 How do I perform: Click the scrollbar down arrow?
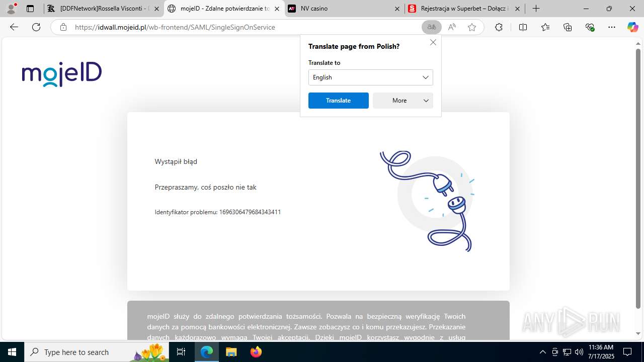pos(638,333)
